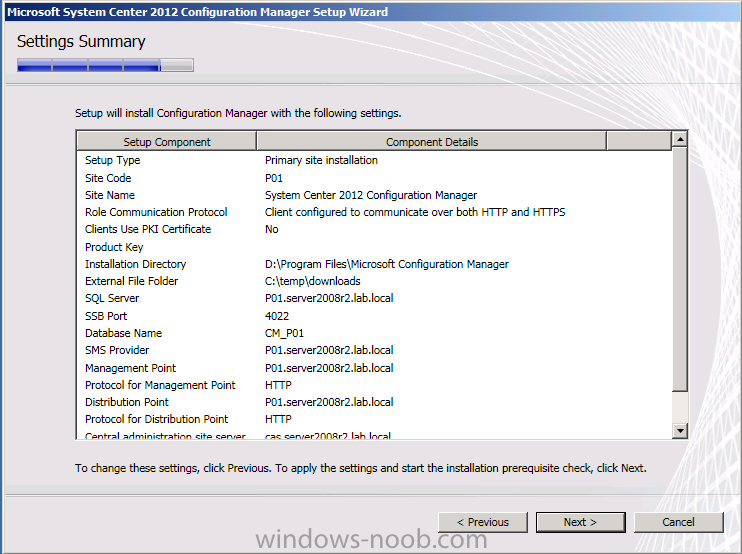Select Protocol for Management Point label

tap(160, 386)
